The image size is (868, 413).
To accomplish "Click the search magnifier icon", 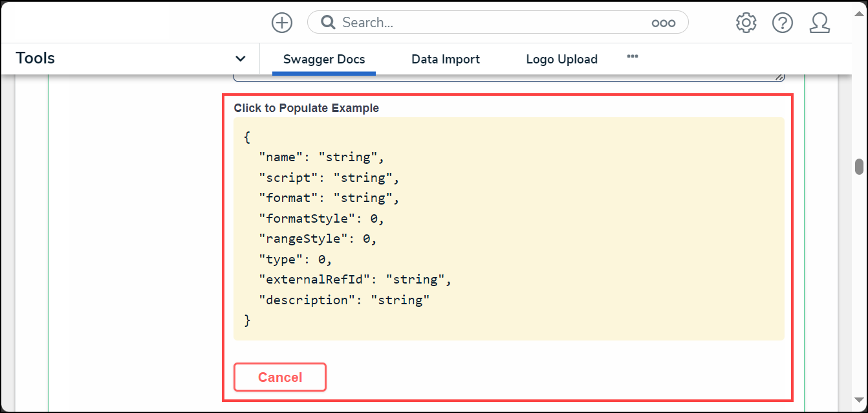I will coord(328,23).
